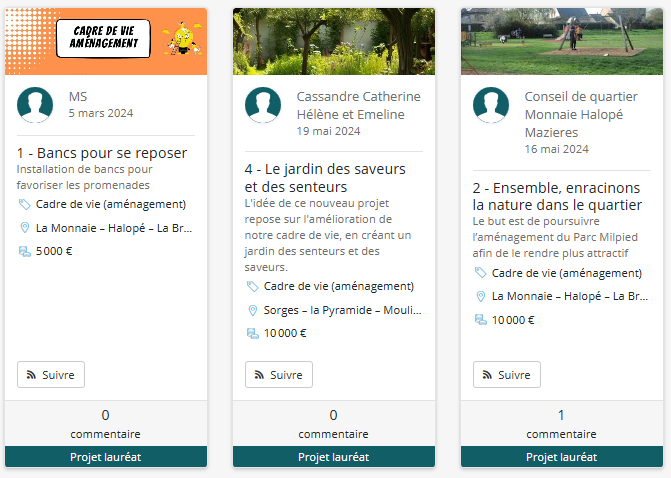Screen dimensions: 671x478
Task: Open the playground photo of the Parc Milpied card
Action: pos(562,41)
